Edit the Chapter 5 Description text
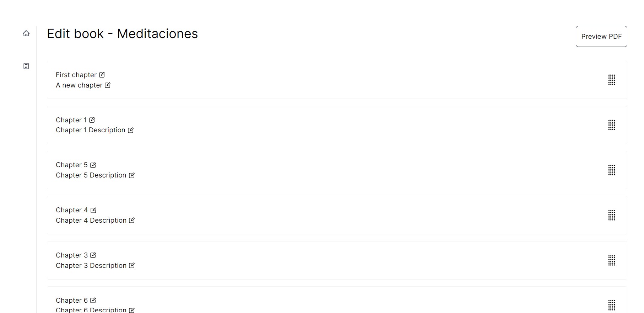Image resolution: width=644 pixels, height=313 pixels. click(x=132, y=175)
